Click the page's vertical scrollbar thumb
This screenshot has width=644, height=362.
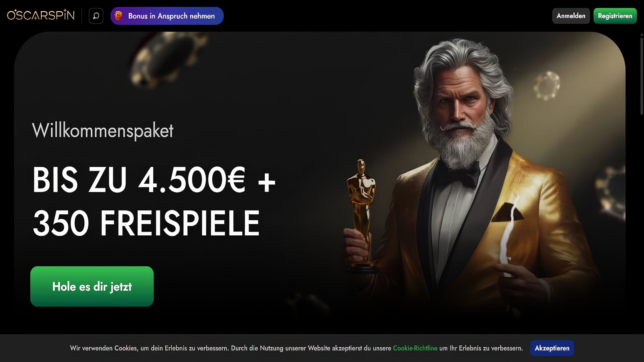642,76
